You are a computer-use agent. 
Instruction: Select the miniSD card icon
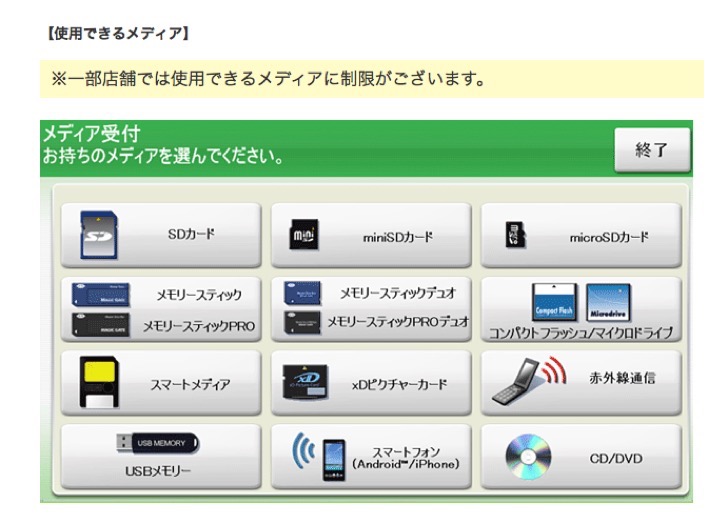(x=303, y=236)
